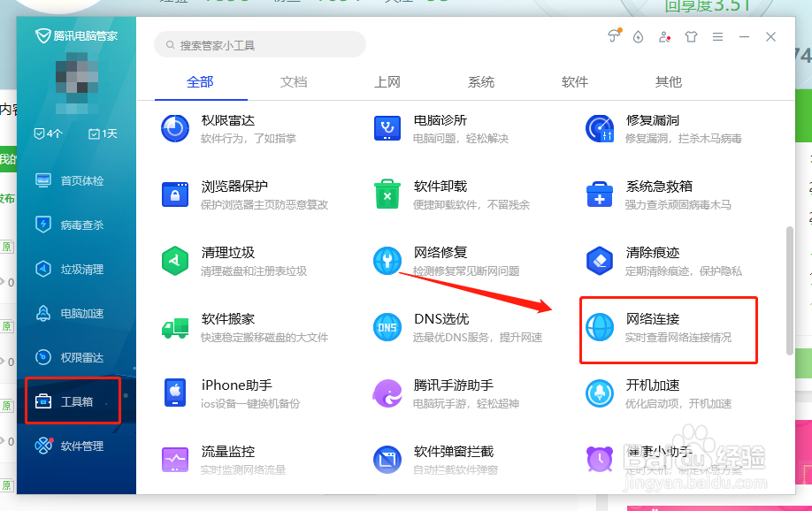Click the pixelated user avatar
This screenshot has height=511, width=812.
coord(77,82)
